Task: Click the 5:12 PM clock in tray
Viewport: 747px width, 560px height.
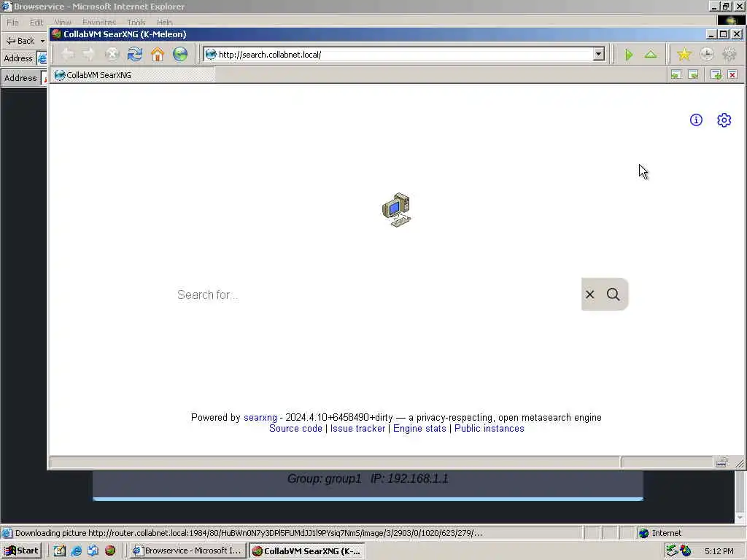Action: (x=719, y=551)
